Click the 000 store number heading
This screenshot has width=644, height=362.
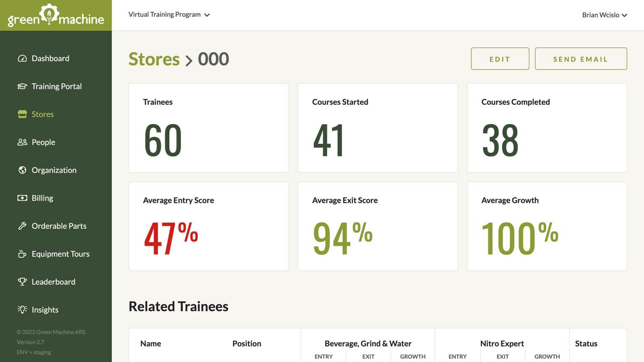(x=213, y=59)
